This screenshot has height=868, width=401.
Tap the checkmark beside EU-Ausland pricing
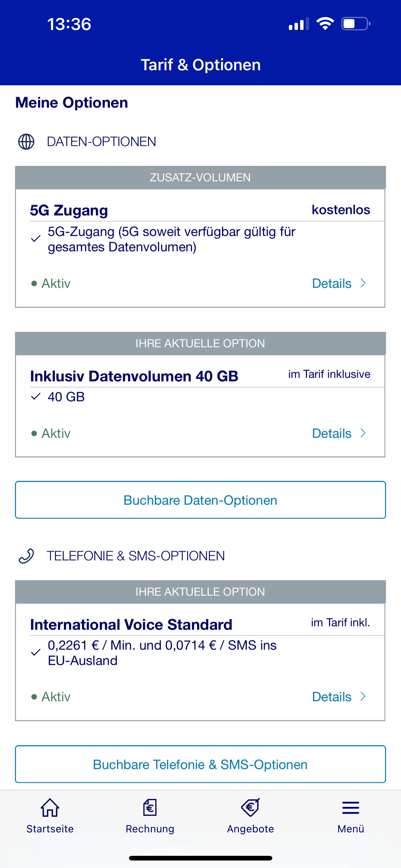(x=36, y=653)
